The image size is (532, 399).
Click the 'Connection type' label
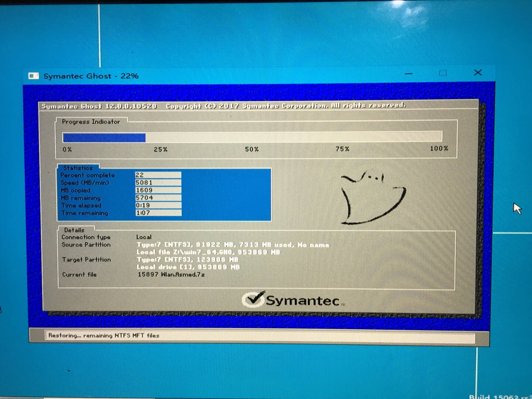pos(86,237)
